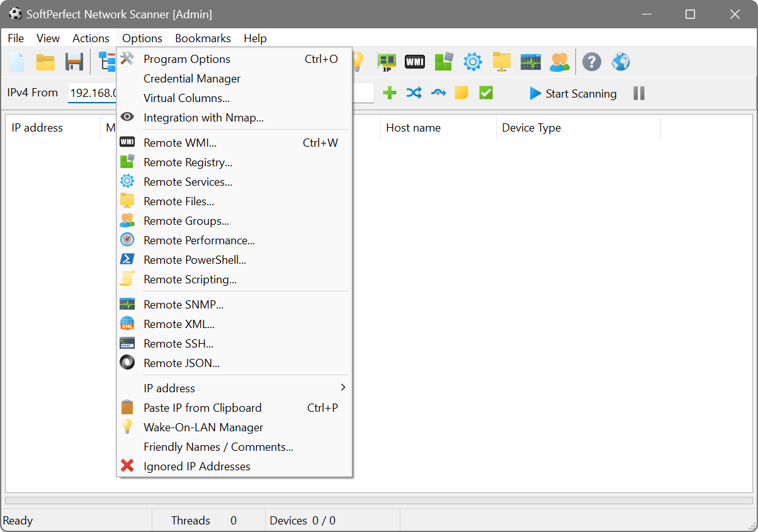
Task: Open the Bookmarks menu
Action: [x=203, y=38]
